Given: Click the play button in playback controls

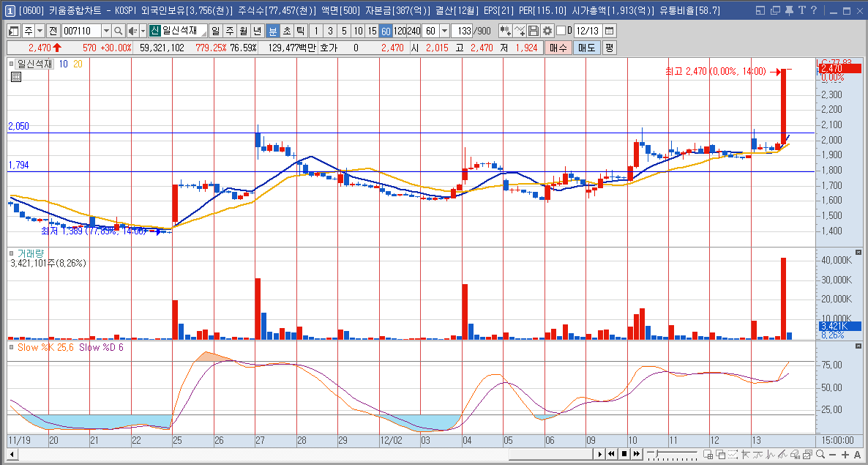Looking at the screenshot, I should [600, 455].
